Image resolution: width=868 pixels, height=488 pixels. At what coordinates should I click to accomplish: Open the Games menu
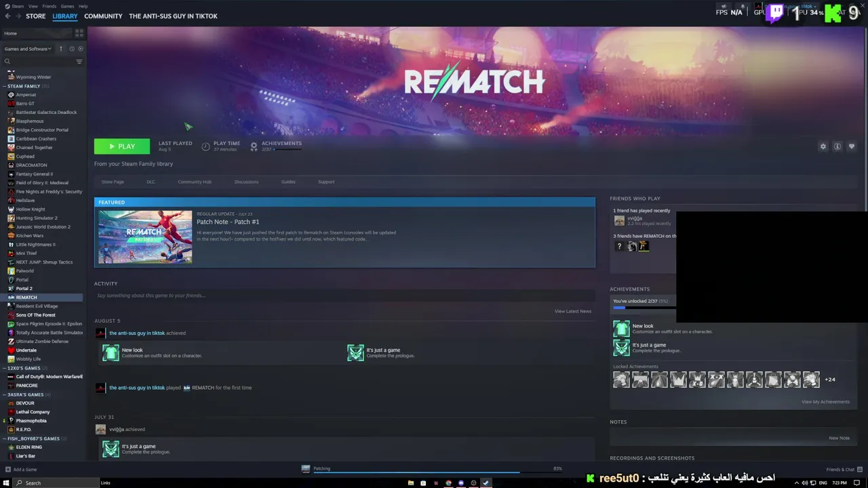click(67, 6)
